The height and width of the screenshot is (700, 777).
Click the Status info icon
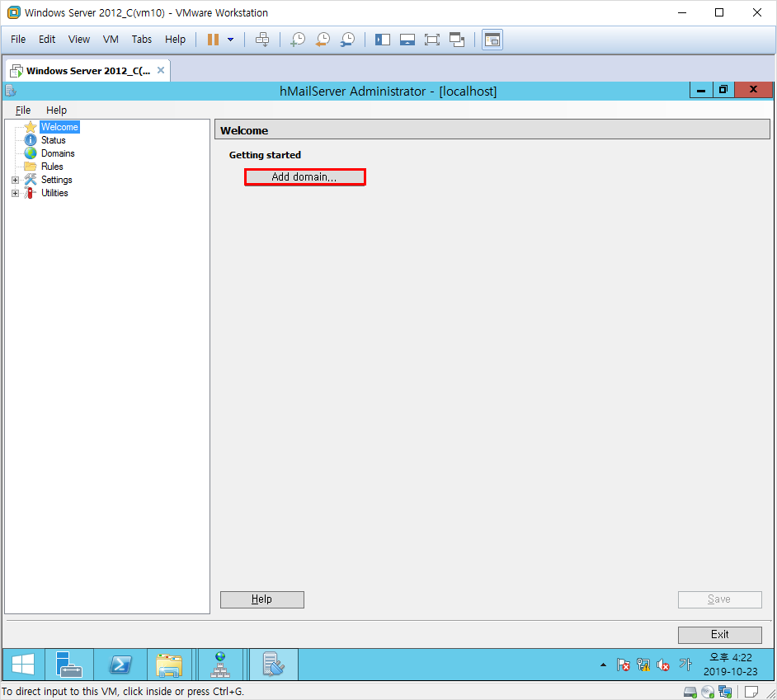tap(31, 140)
